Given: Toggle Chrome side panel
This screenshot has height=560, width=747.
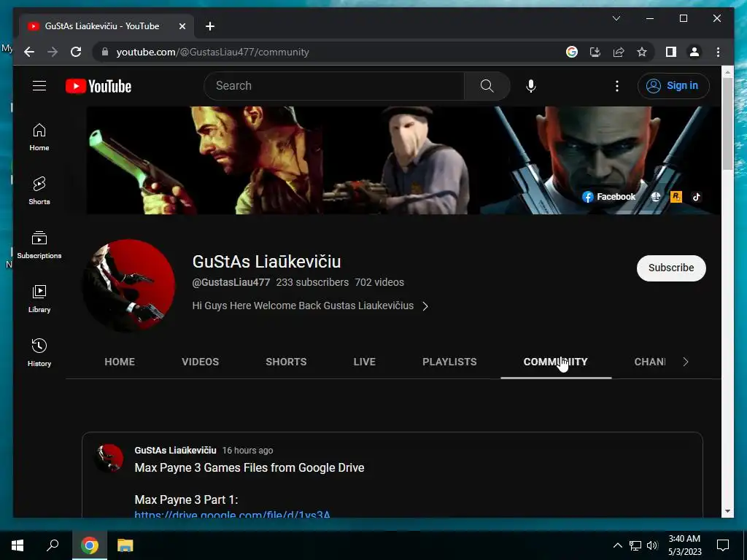Looking at the screenshot, I should click(x=671, y=52).
